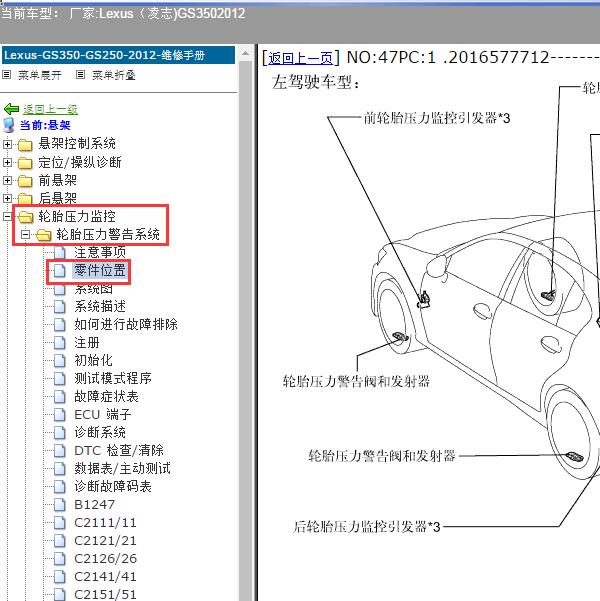Collapse the 轮胎压力监控 tree node
Viewport: 600px width, 601px height.
(x=7, y=216)
